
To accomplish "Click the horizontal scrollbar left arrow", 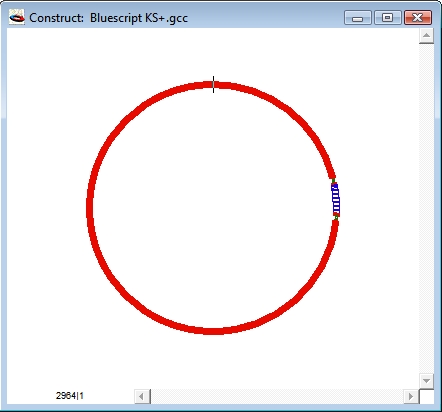I will click(x=142, y=396).
